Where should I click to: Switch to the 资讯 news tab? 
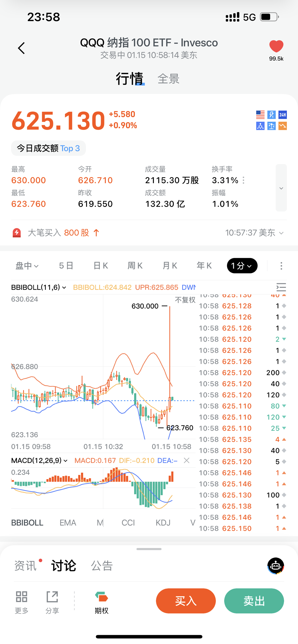click(26, 566)
